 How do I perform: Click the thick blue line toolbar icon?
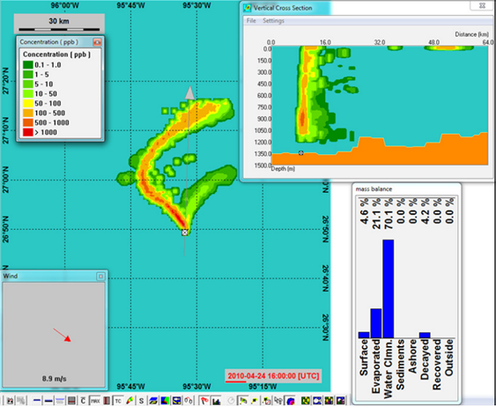49,401
